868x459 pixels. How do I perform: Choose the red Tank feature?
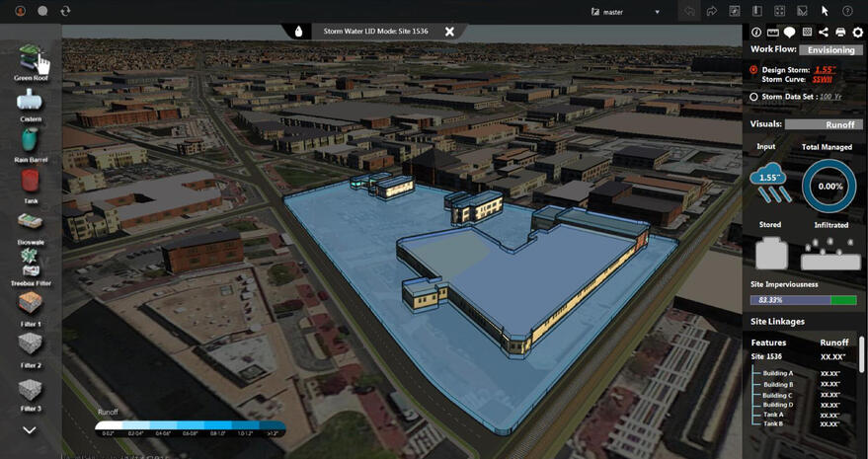[x=31, y=183]
